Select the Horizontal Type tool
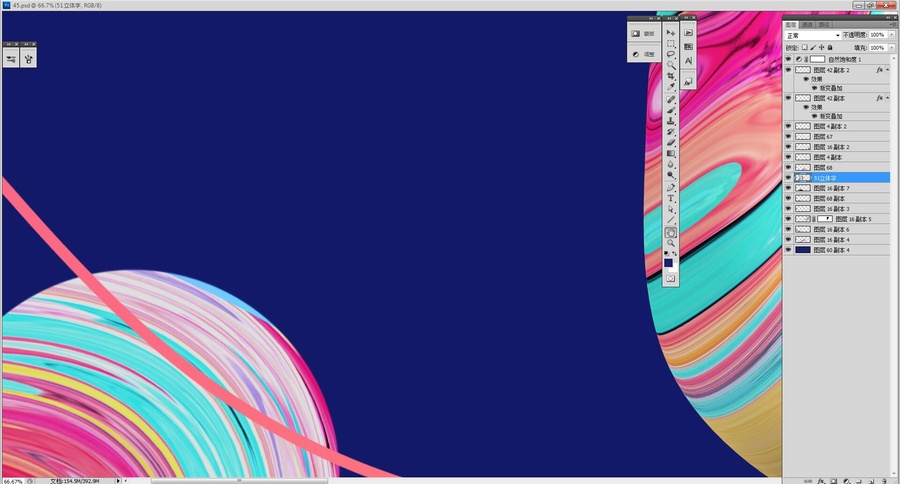This screenshot has width=900, height=484. [x=670, y=198]
